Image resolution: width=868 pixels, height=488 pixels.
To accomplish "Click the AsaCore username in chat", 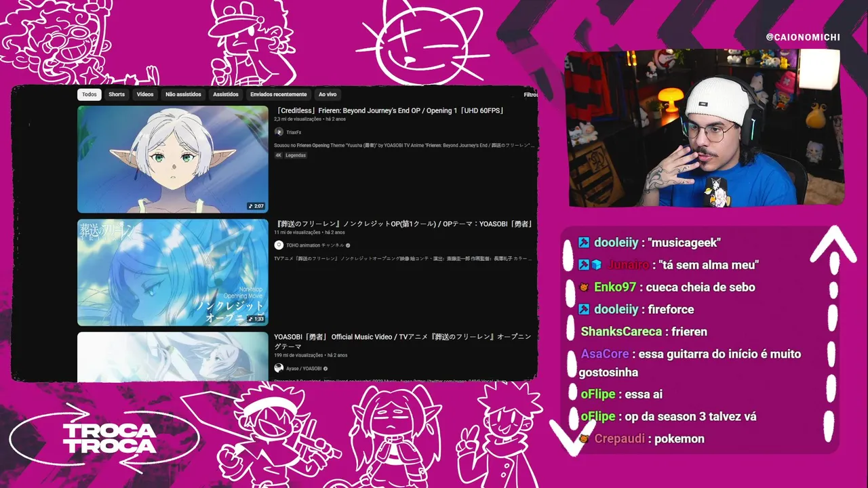I will [605, 354].
